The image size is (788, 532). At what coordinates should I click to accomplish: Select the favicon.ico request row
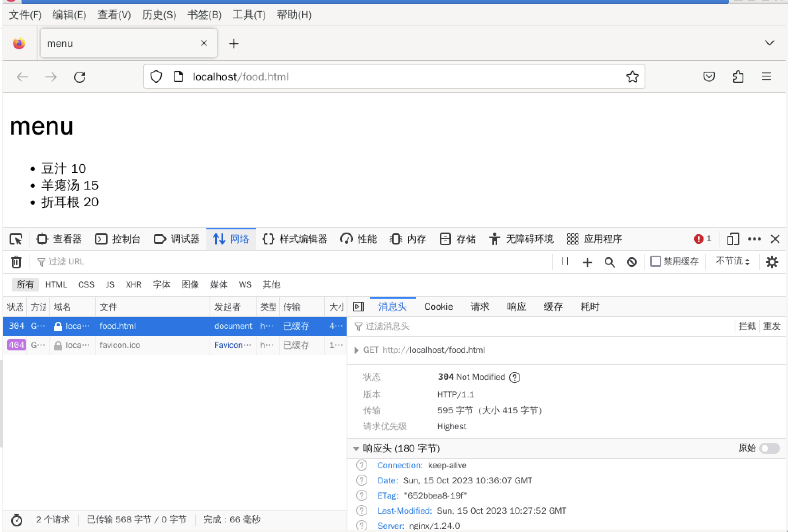[x=174, y=345]
